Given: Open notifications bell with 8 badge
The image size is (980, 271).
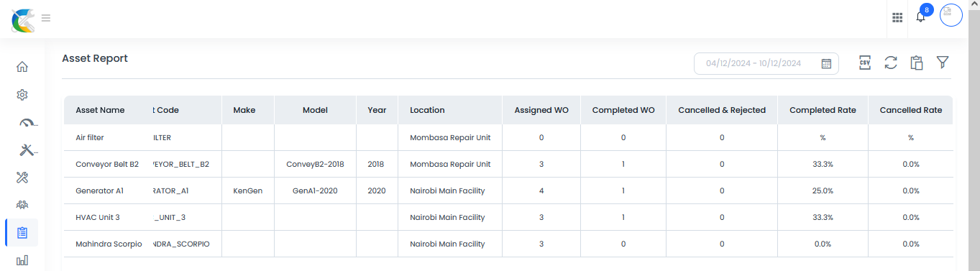Looking at the screenshot, I should (921, 16).
